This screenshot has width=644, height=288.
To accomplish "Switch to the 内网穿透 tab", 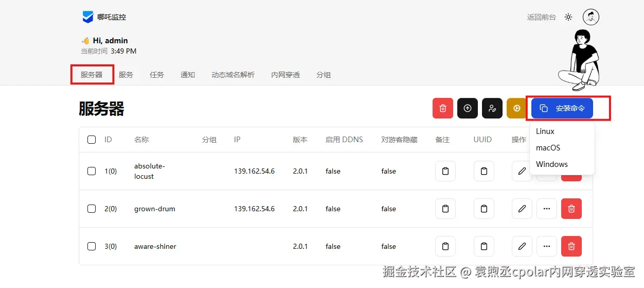I will coord(285,75).
